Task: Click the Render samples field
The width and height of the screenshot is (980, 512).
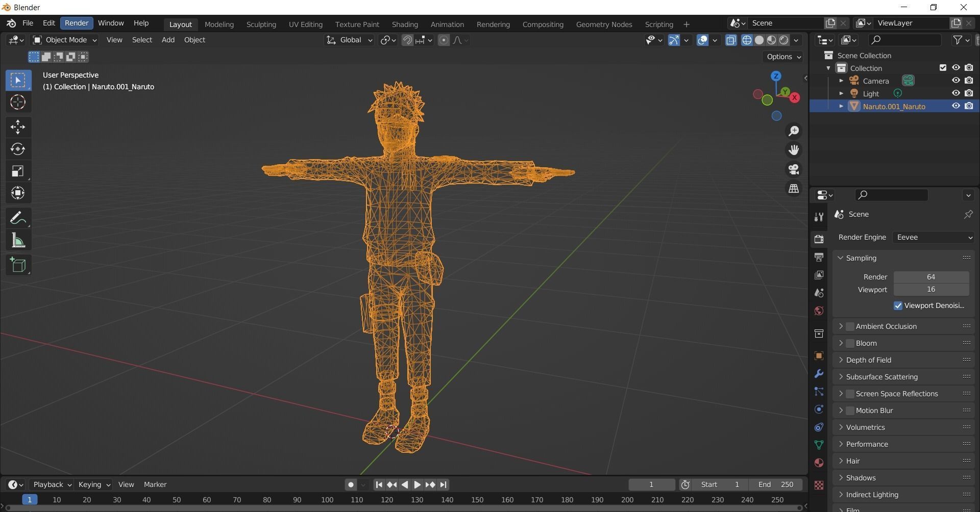Action: tap(931, 277)
